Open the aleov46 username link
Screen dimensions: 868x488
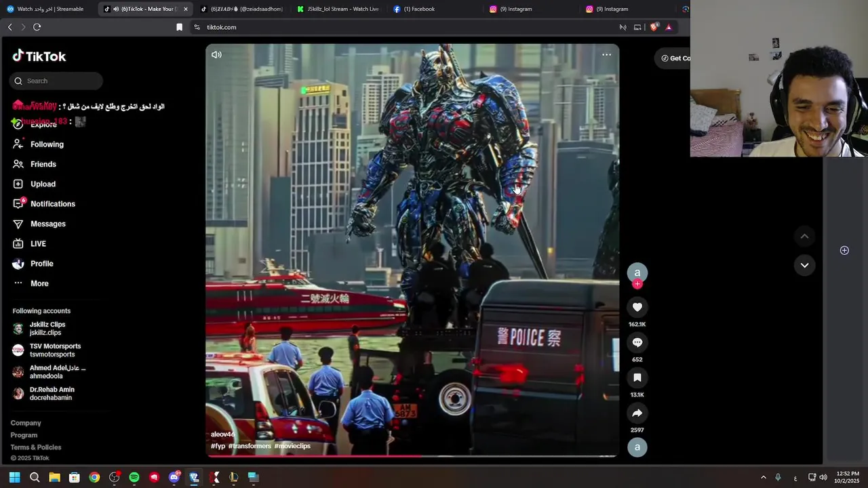(x=222, y=434)
